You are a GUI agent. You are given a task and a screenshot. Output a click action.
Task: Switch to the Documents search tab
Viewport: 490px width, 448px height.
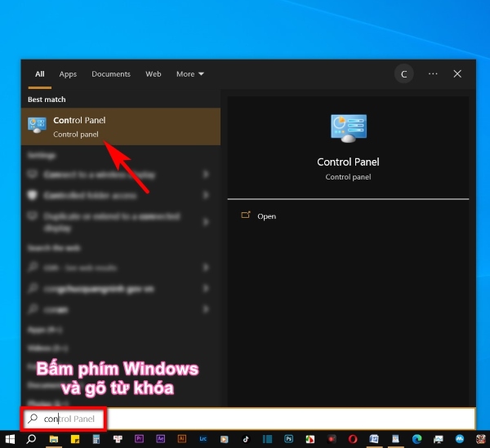(x=111, y=74)
